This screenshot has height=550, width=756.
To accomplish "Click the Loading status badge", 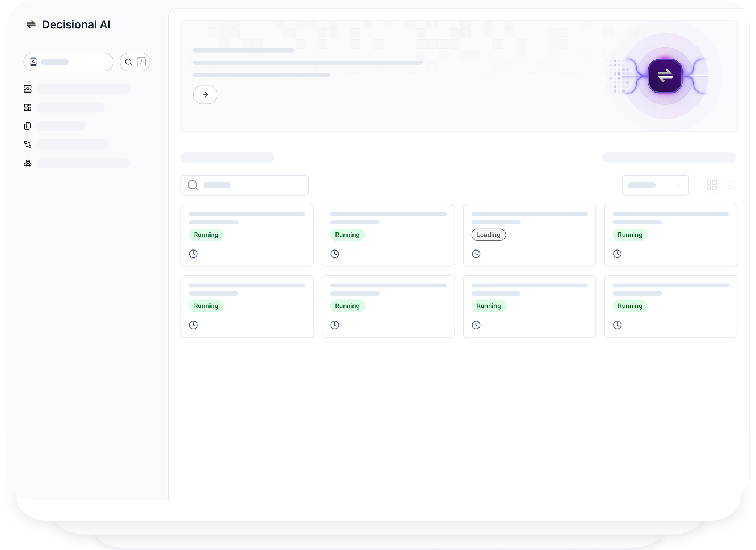I will pos(488,235).
